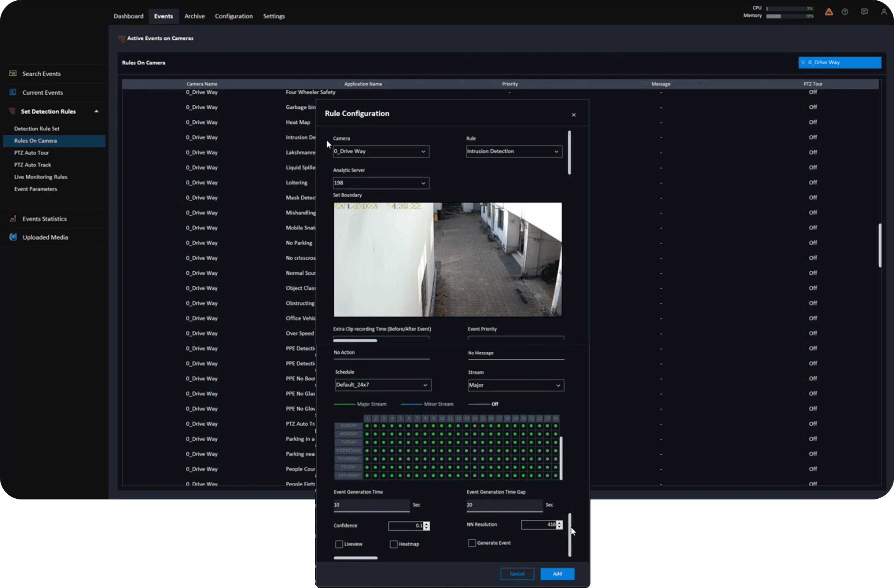Click the Event Generation Time input field
The image size is (894, 588).
tap(371, 505)
